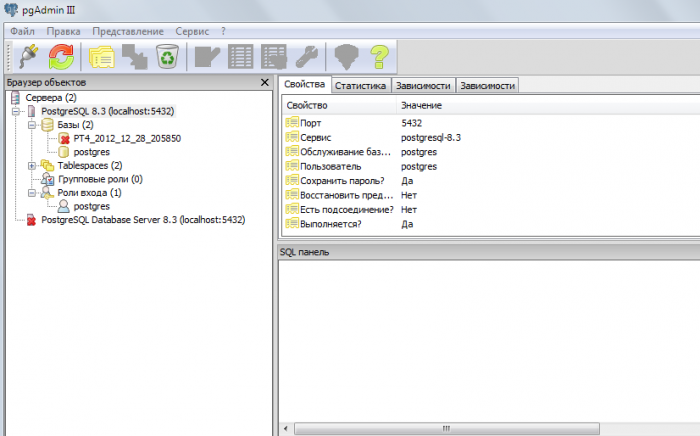Collapse the Базы (2) node
The image size is (700, 436).
32,125
